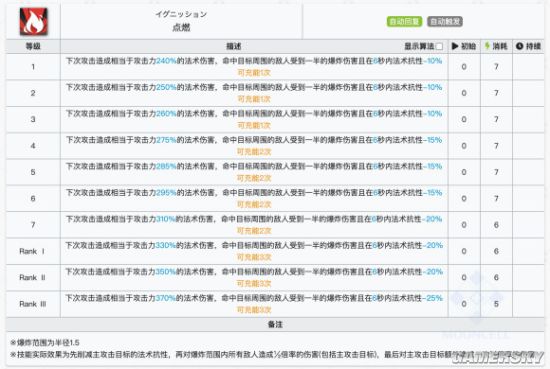Click the Rank I row label
The width and height of the screenshot is (550, 369).
click(x=32, y=251)
